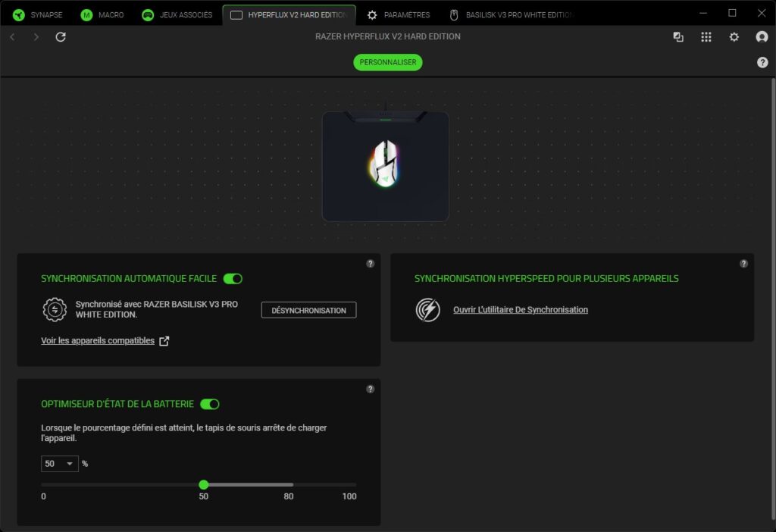Switch to the Macro tab
The height and width of the screenshot is (532, 776).
pyautogui.click(x=102, y=15)
